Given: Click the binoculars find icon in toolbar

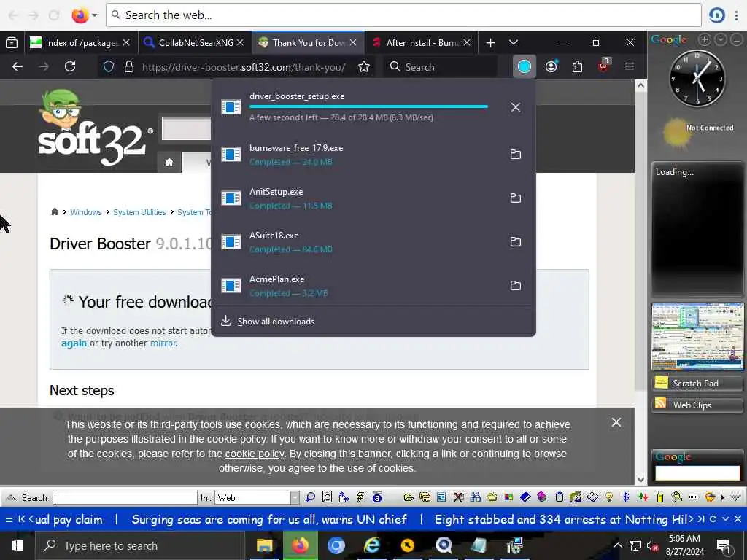Looking at the screenshot, I should coord(475,497).
